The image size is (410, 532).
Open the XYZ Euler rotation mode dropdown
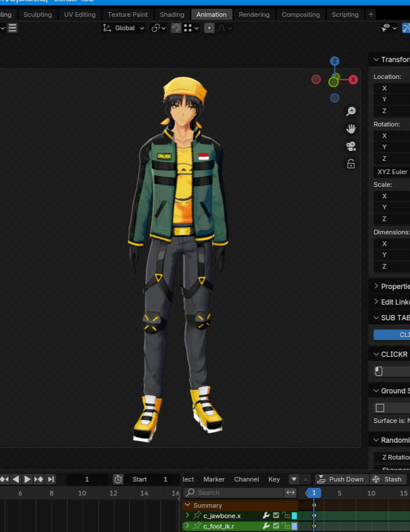[393, 172]
